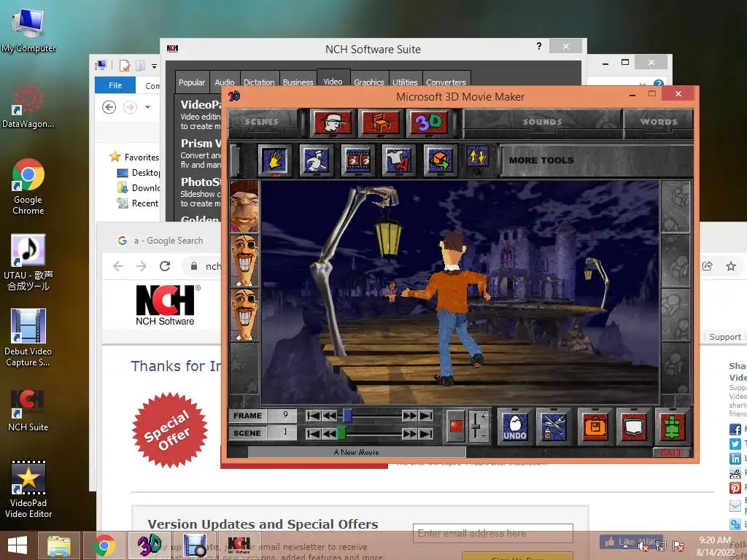
Task: Select the second eyepatch actor thumbnail
Action: [x=244, y=260]
